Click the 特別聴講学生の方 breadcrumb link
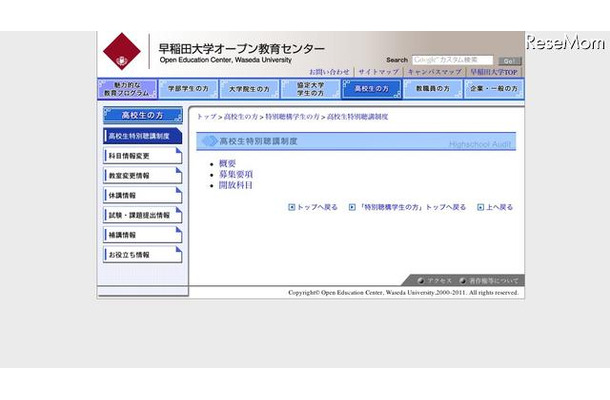This screenshot has height=400, width=610. click(292, 117)
